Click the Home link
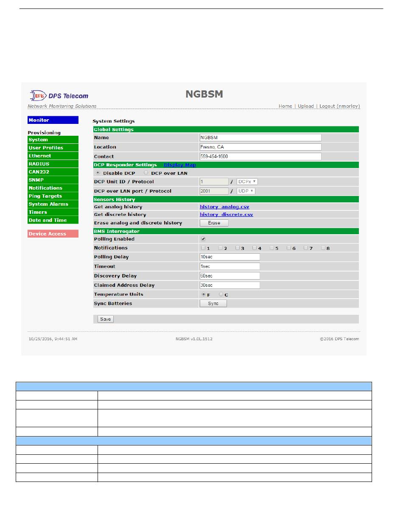 tap(285, 106)
